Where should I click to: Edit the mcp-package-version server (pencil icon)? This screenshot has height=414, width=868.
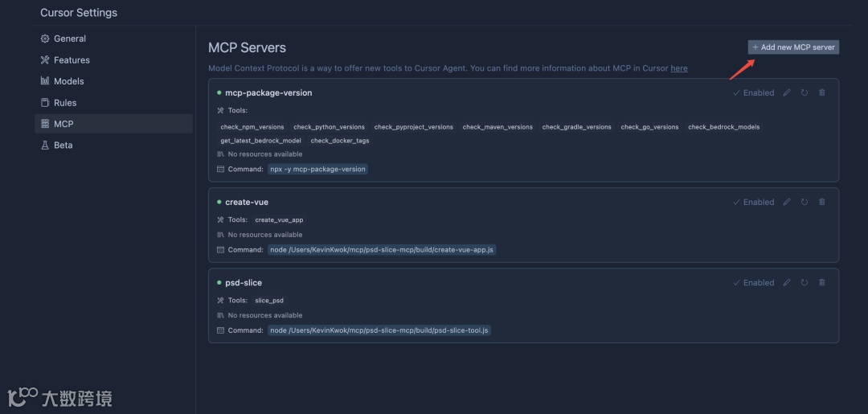(787, 92)
